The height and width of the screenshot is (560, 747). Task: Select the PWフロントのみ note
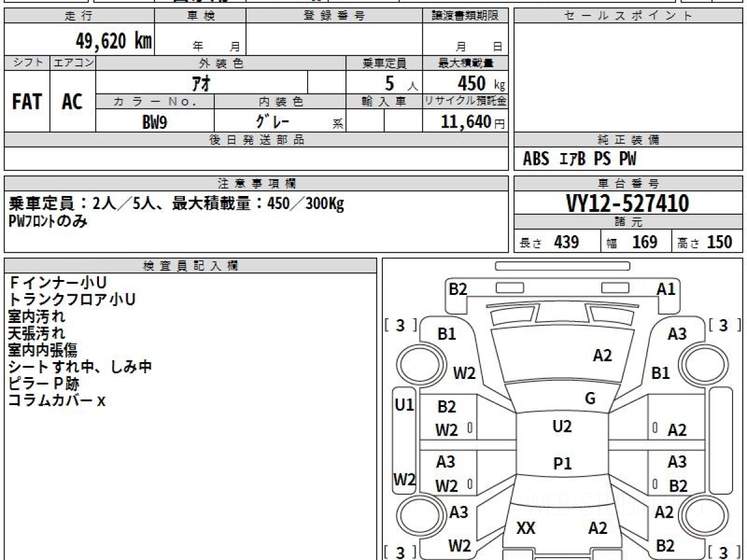pos(48,221)
